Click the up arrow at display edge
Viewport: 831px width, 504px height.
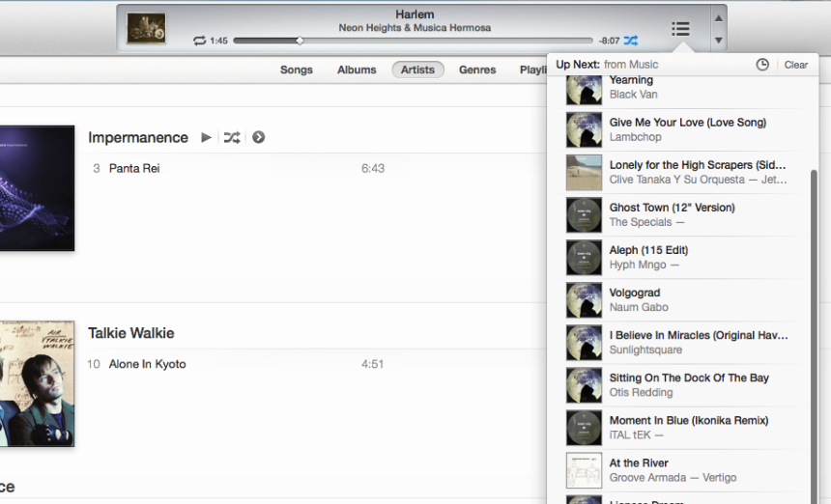tap(718, 18)
